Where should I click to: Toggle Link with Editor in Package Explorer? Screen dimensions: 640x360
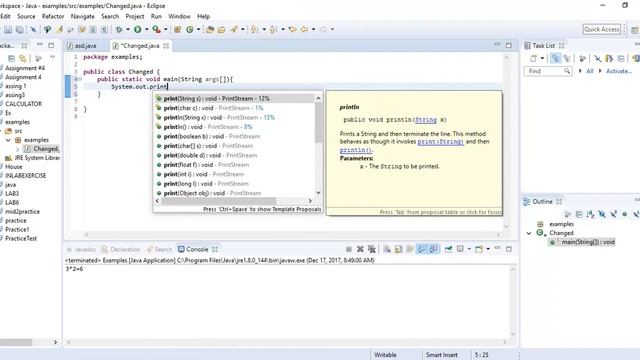pyautogui.click(x=23, y=58)
